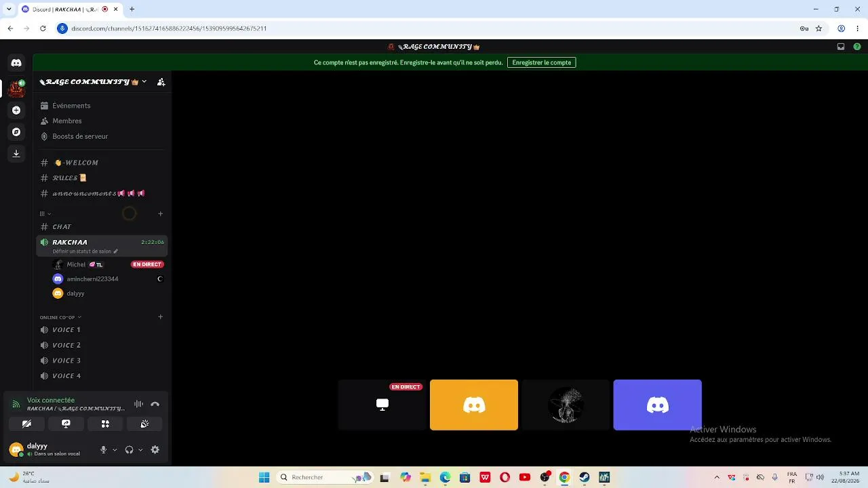Image resolution: width=868 pixels, height=488 pixels.
Task: Join the VOICE 1 channel
Action: point(102,330)
